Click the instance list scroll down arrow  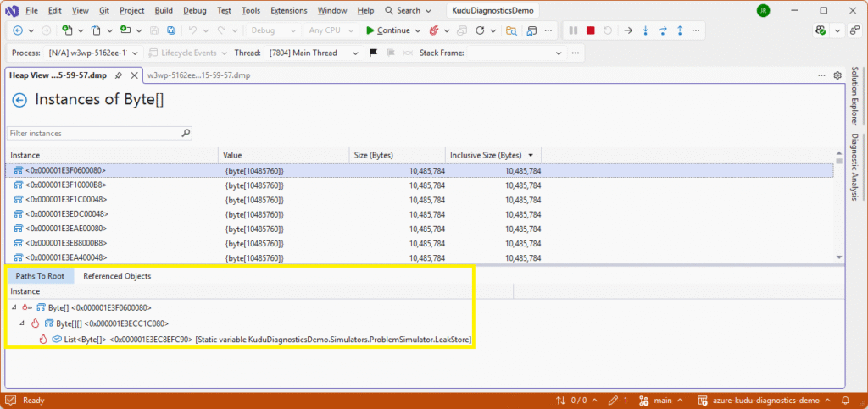click(838, 257)
